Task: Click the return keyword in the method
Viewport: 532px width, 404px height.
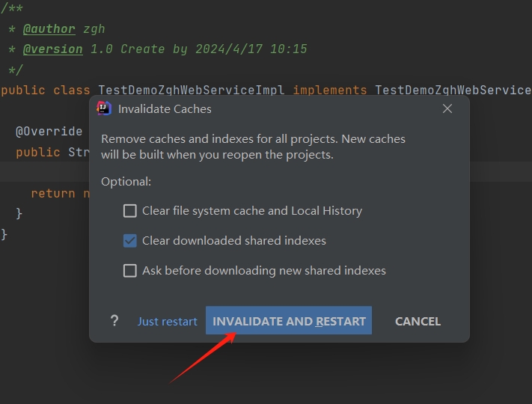Action: [x=52, y=193]
